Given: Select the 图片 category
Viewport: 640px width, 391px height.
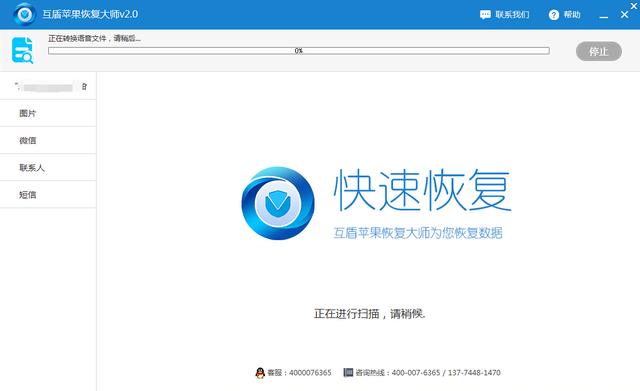Looking at the screenshot, I should click(x=48, y=113).
